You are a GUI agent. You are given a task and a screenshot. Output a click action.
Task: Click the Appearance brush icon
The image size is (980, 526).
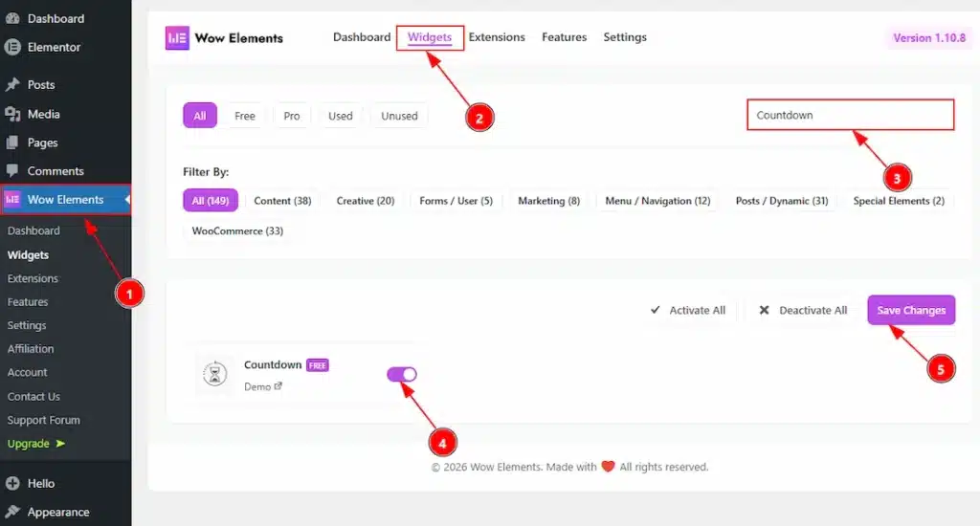pos(12,512)
